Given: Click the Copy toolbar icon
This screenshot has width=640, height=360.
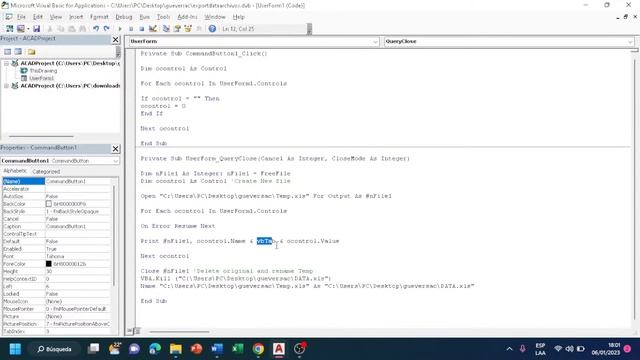Looking at the screenshot, I should [x=60, y=29].
